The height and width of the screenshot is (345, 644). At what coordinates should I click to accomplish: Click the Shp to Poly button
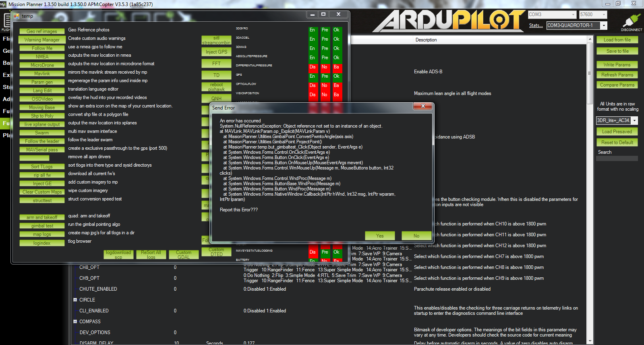tap(42, 116)
